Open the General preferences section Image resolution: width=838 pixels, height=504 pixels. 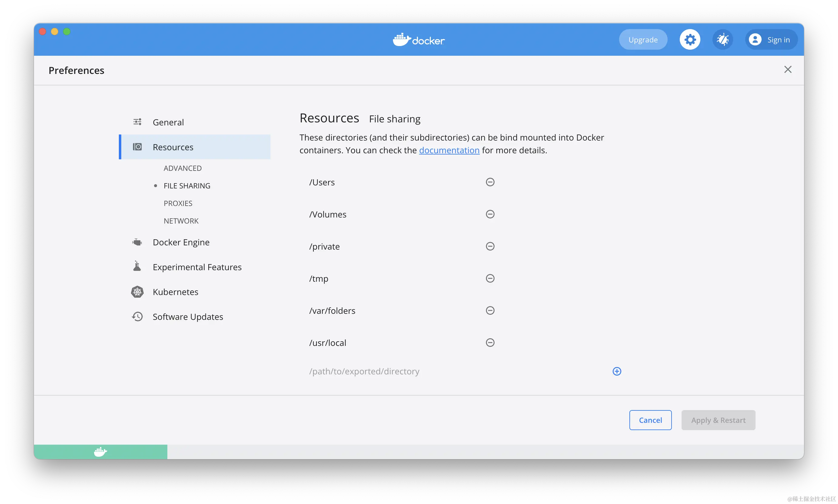[168, 122]
